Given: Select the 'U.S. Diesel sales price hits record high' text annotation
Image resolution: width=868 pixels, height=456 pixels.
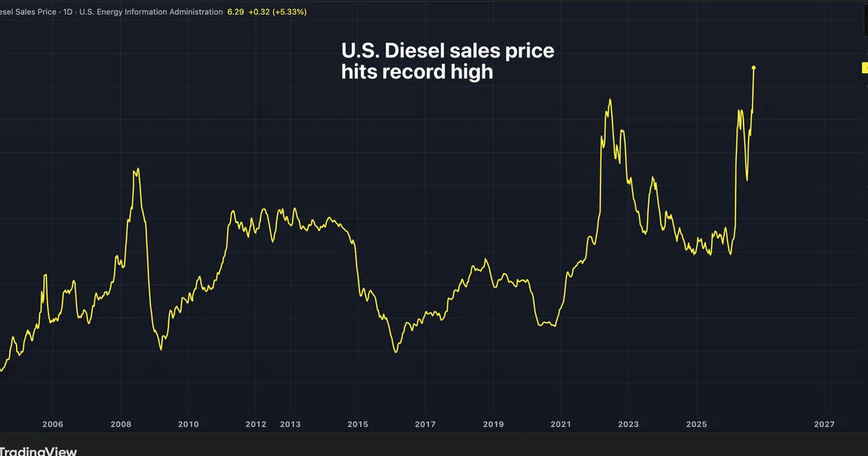Looking at the screenshot, I should [x=448, y=62].
